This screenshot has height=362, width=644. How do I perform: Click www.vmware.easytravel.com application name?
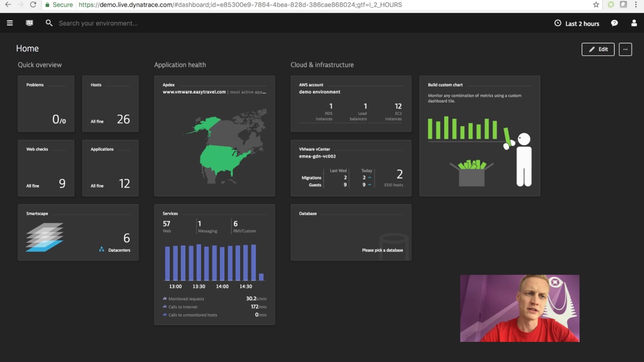pyautogui.click(x=194, y=92)
